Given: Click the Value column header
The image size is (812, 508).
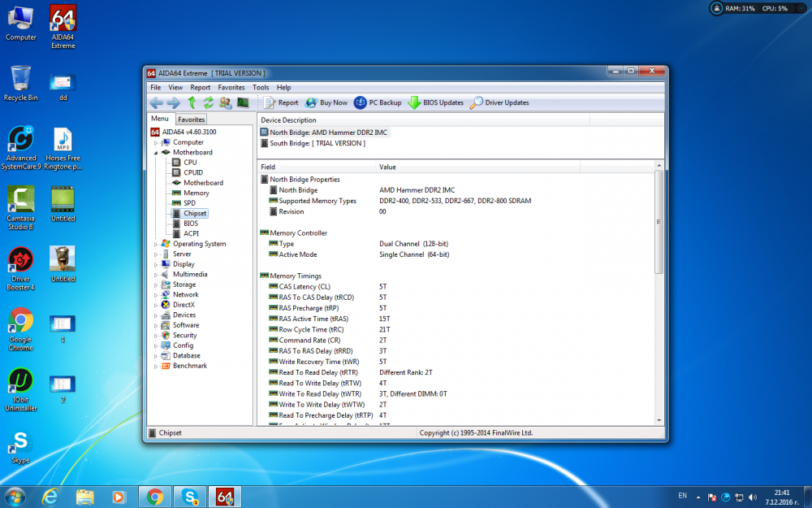Looking at the screenshot, I should pyautogui.click(x=477, y=167).
